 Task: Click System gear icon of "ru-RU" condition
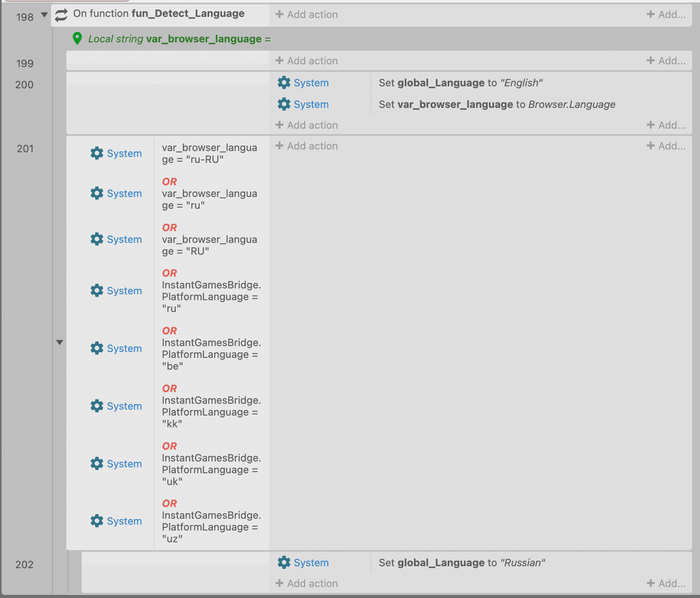[x=97, y=153]
